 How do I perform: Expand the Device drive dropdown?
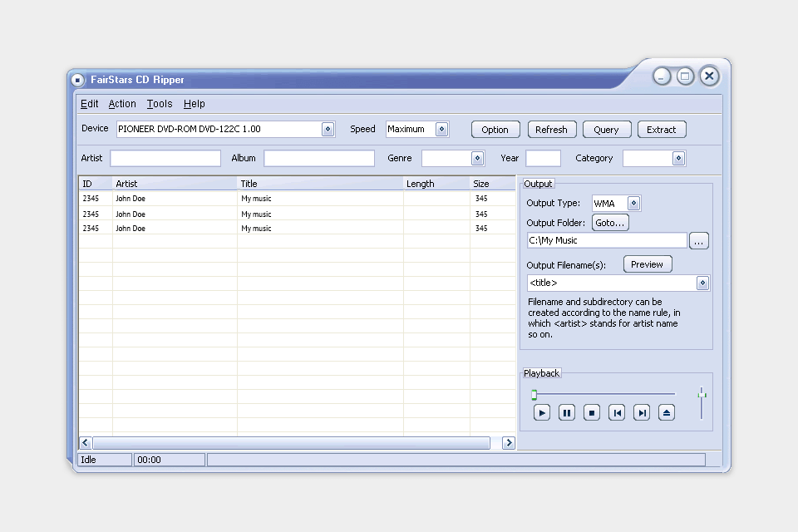[328, 129]
